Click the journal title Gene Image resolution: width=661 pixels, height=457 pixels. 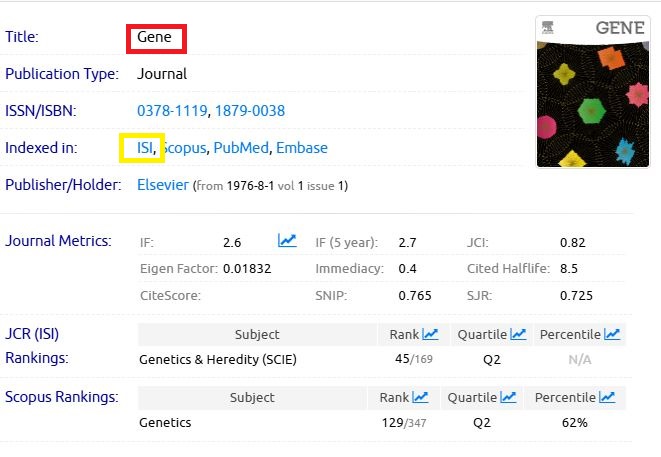155,38
